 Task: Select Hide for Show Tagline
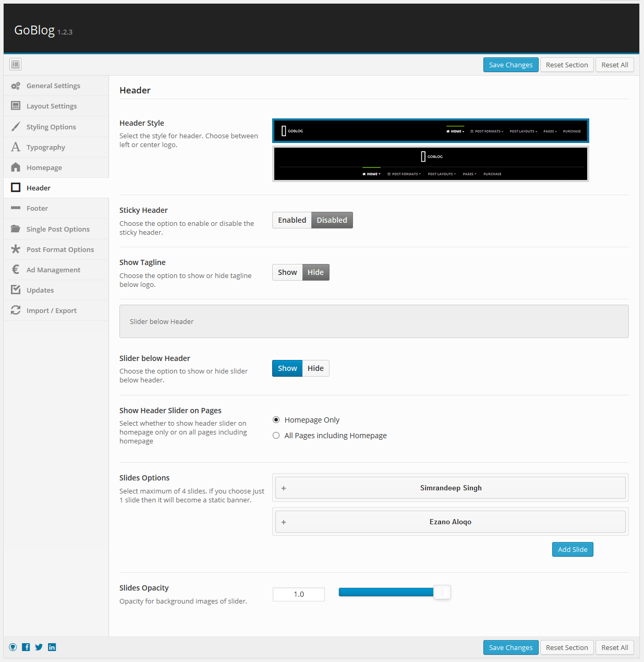pos(316,272)
